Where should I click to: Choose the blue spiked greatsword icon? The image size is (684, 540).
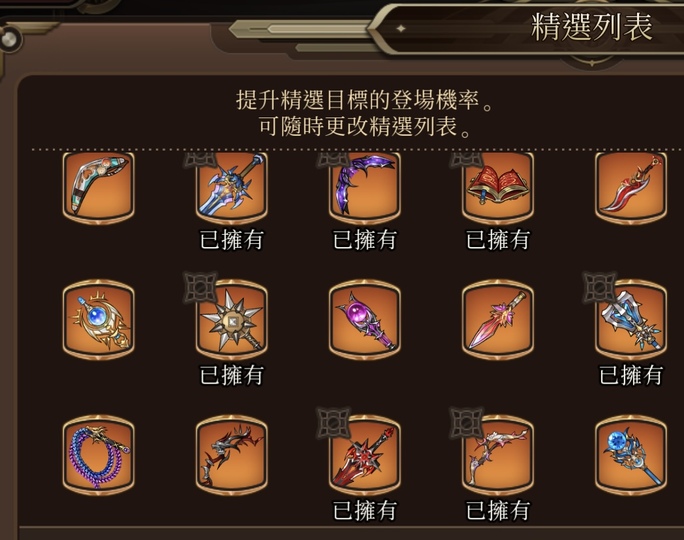[x=232, y=187]
